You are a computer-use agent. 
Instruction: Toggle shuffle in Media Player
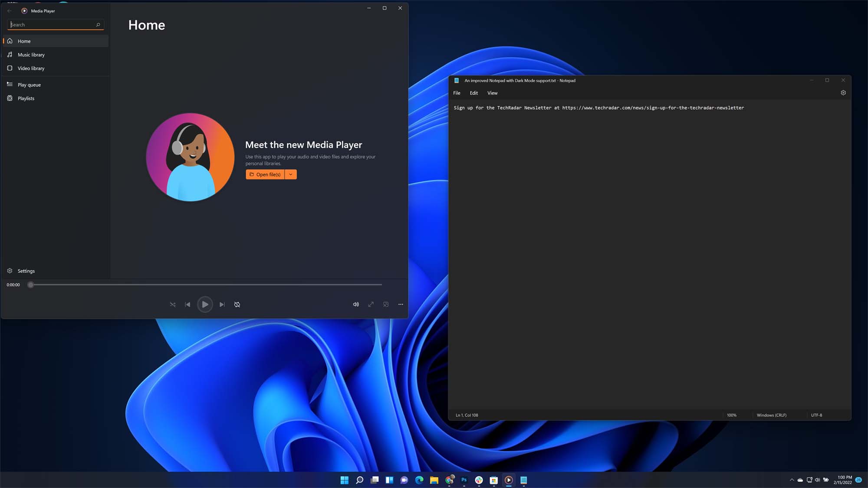pos(173,305)
